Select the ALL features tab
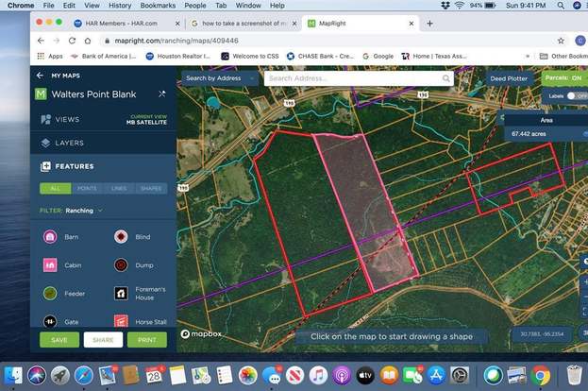 (x=55, y=188)
